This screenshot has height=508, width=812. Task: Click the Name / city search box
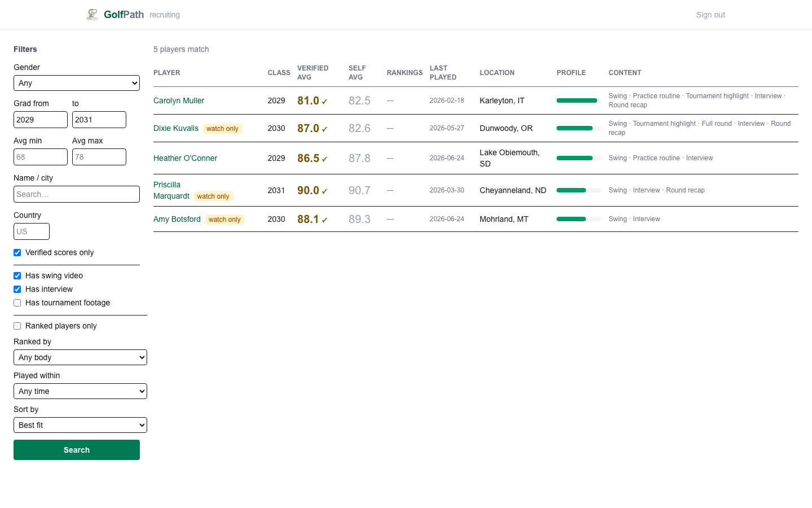click(x=77, y=194)
